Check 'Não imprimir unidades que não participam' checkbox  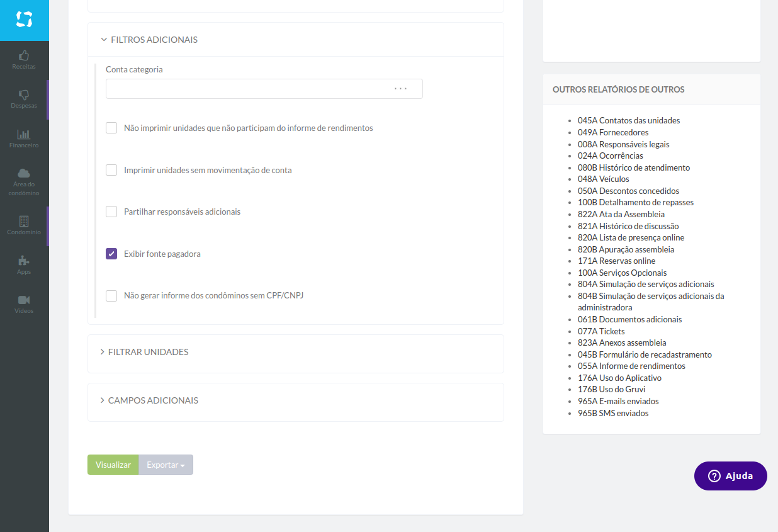(111, 128)
